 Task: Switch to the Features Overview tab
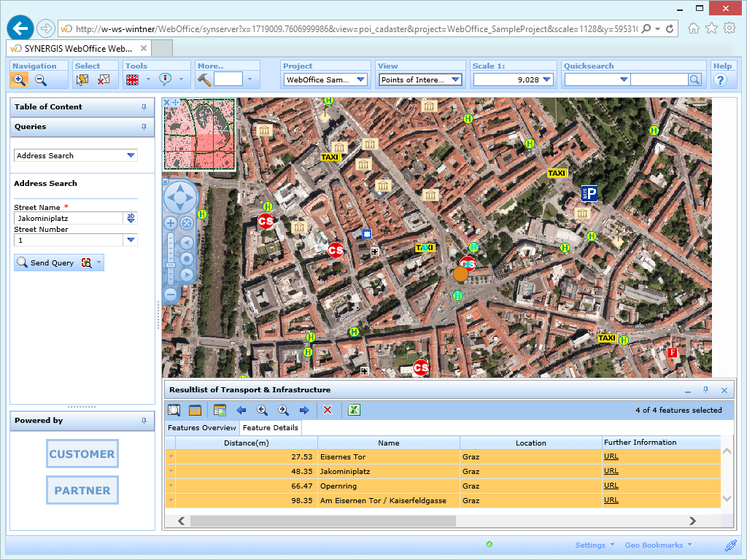(201, 428)
